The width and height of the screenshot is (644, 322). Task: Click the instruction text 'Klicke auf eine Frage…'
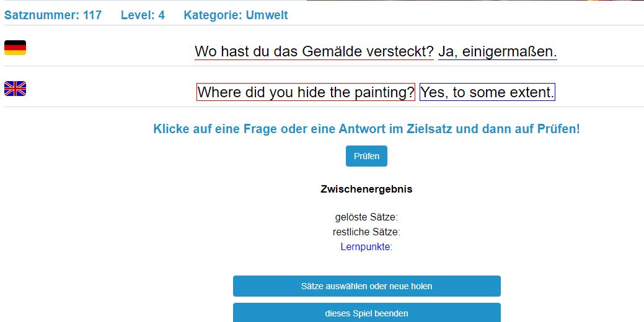(366, 129)
